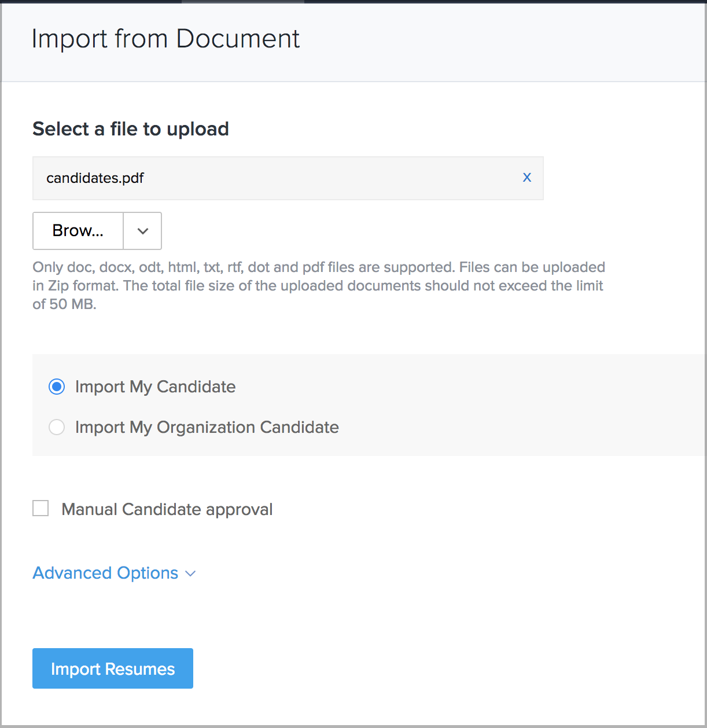The image size is (707, 728).
Task: Tick the Manual Candidate approval checkbox
Action: point(40,508)
